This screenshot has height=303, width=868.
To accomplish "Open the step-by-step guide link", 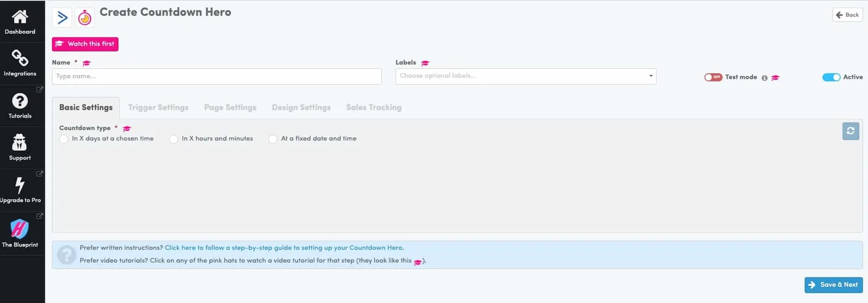I will (x=284, y=248).
